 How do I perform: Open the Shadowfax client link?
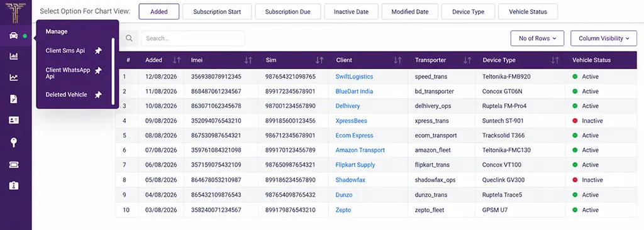350,180
